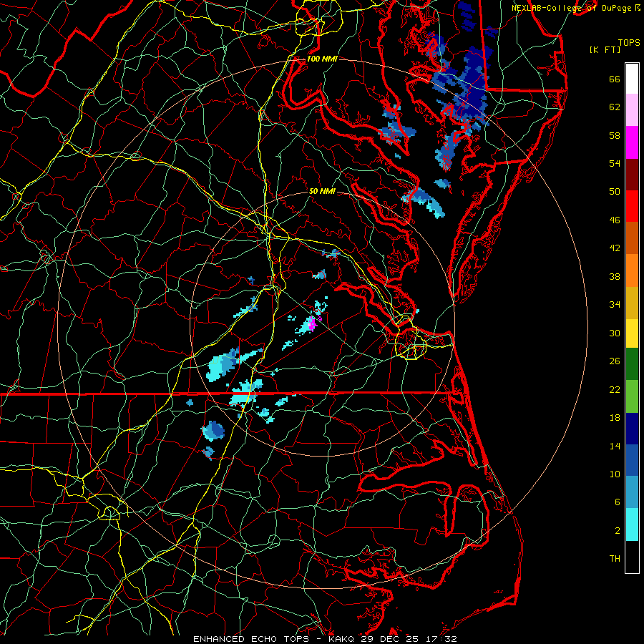The height and width of the screenshot is (644, 644).
Task: Click the "26" legend value
Action: click(615, 361)
